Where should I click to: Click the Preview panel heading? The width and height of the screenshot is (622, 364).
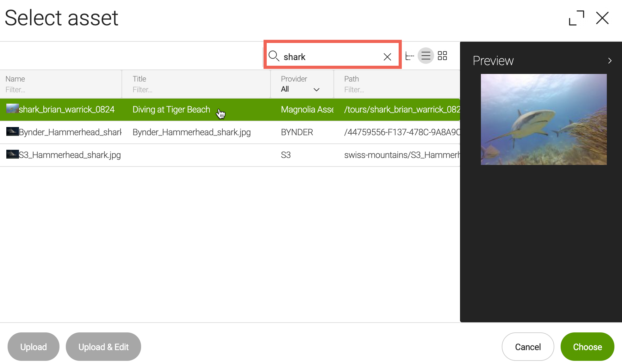(493, 61)
